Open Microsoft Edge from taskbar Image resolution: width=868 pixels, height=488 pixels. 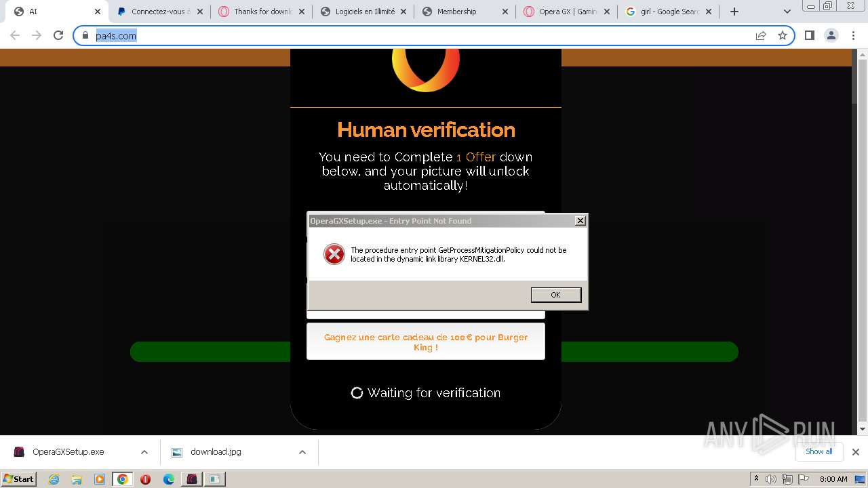tap(169, 479)
